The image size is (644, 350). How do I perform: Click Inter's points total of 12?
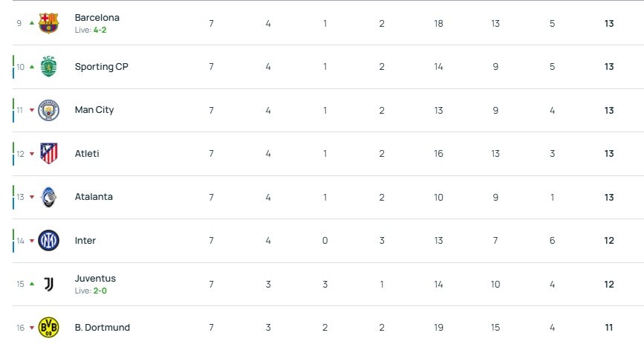(x=608, y=241)
